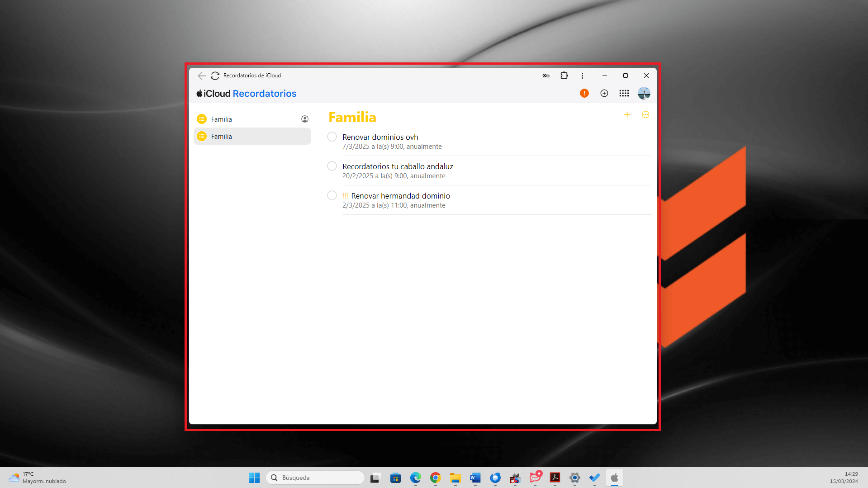Open the password key icon in title bar
The width and height of the screenshot is (868, 488).
point(546,76)
